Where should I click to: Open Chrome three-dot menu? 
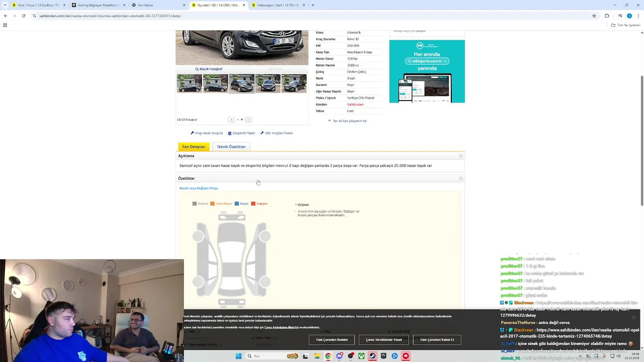(x=638, y=16)
